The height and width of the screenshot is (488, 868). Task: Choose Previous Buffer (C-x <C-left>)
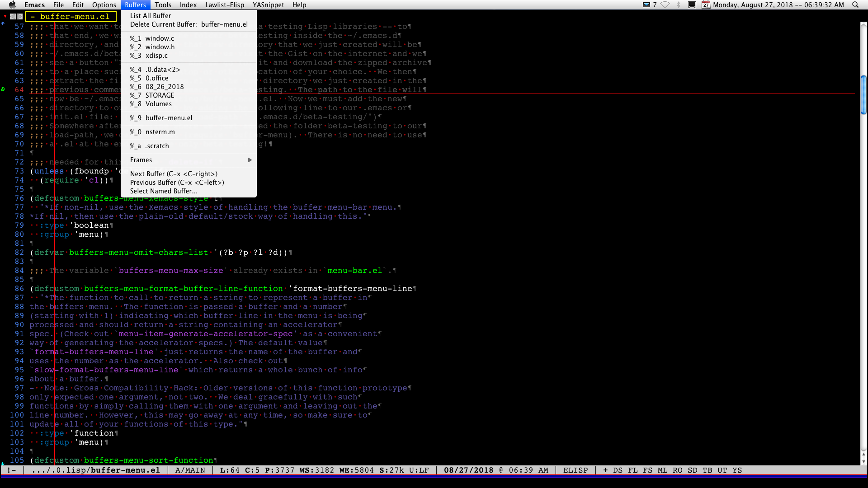coord(189,182)
